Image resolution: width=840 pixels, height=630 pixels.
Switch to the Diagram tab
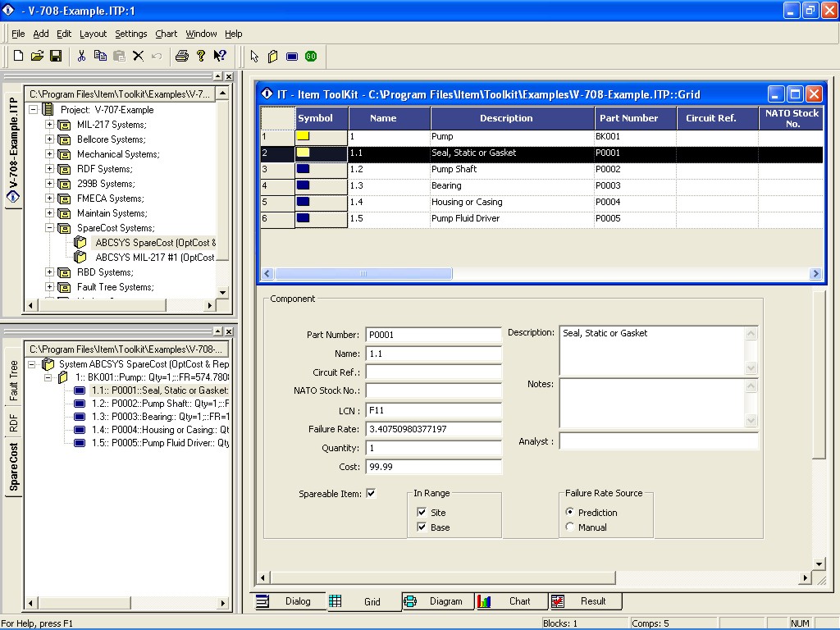(438, 601)
